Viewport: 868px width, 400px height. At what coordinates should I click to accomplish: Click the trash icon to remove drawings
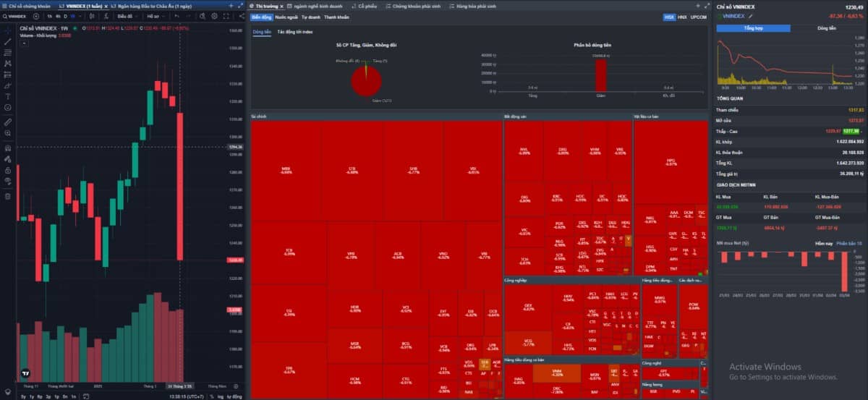(x=8, y=196)
